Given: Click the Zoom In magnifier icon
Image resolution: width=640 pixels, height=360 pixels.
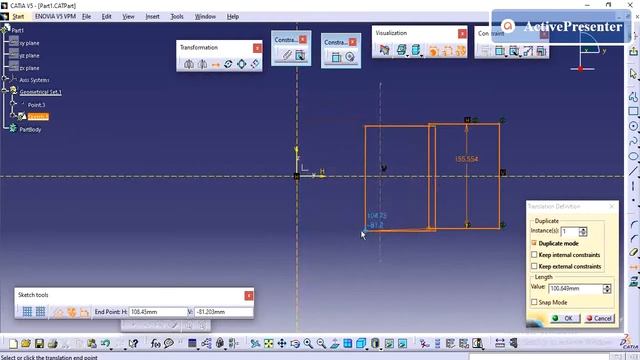Looking at the screenshot, I should coord(308,344).
